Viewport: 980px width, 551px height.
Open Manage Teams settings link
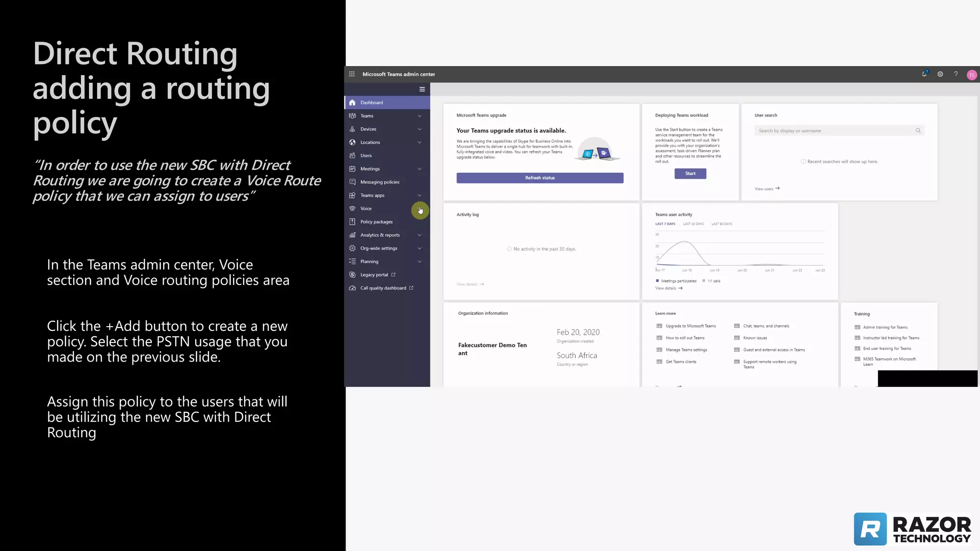point(686,350)
